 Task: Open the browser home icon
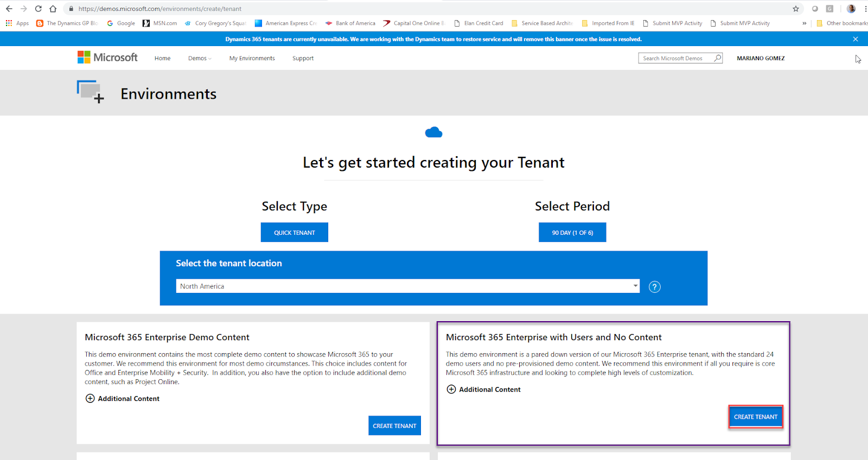53,9
